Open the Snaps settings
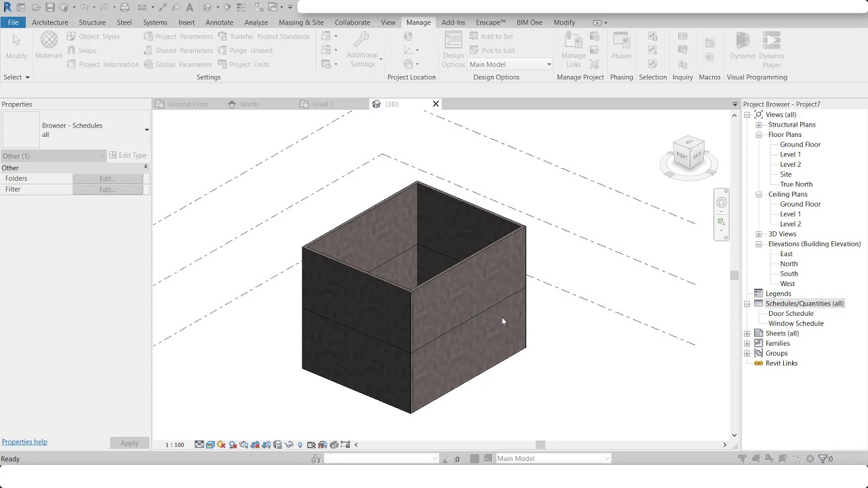Screen dimensions: 868x488 coord(81,50)
